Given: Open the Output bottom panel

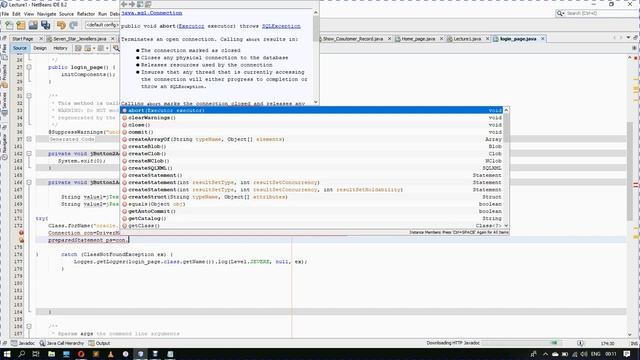Looking at the screenshot, I should point(99,343).
